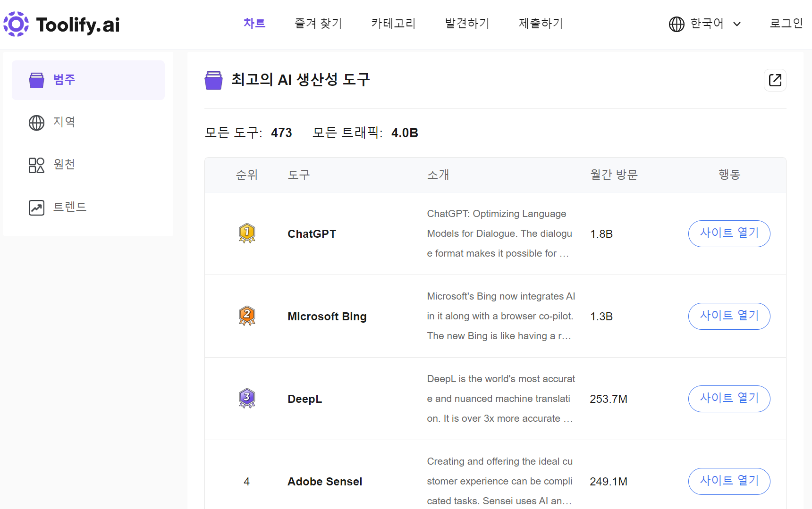Click the 1.8B monthly visits value
Viewport: 812px width, 509px height.
(601, 234)
